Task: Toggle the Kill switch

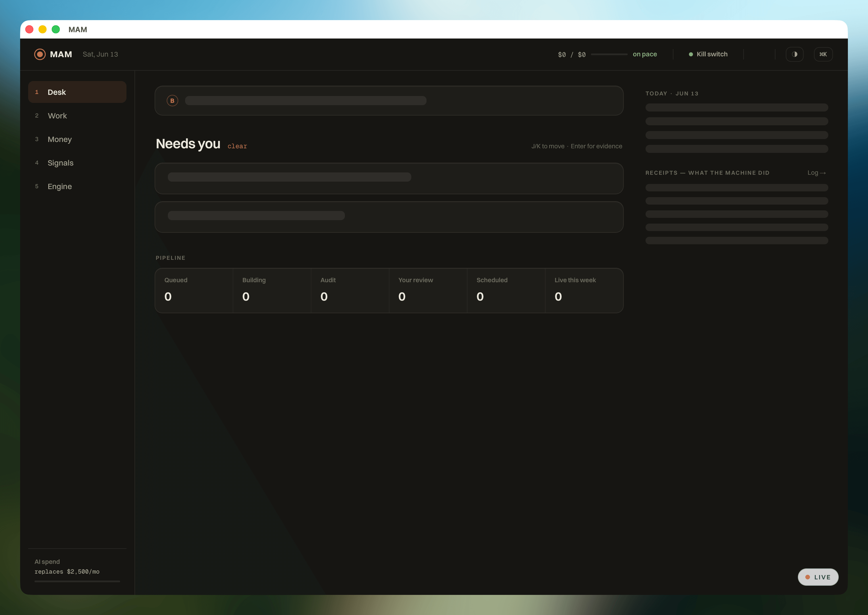Action: tap(708, 54)
